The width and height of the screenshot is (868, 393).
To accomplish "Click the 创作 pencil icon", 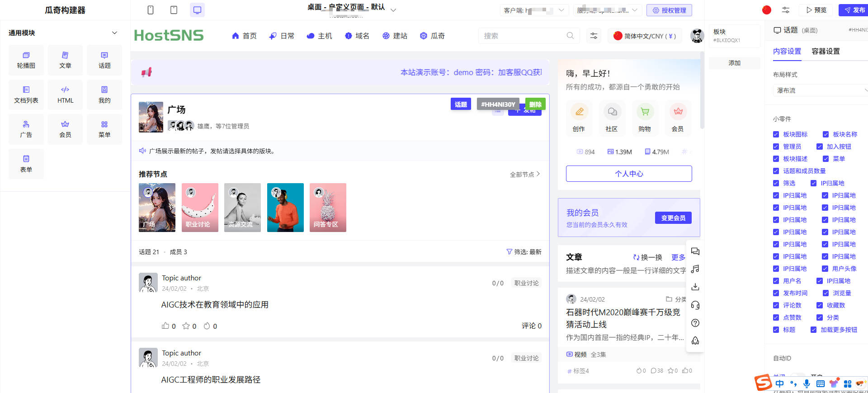I will 579,112.
